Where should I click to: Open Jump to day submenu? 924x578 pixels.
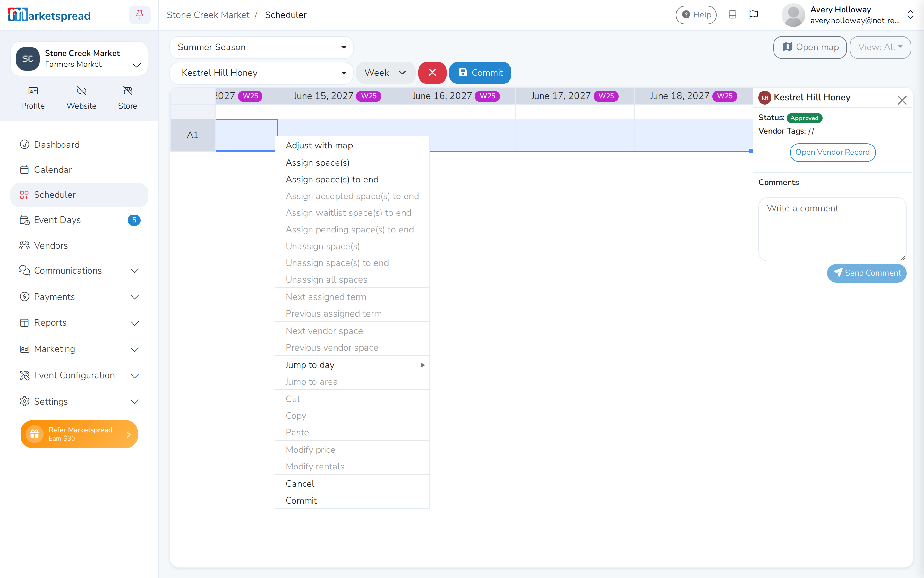[x=352, y=365]
